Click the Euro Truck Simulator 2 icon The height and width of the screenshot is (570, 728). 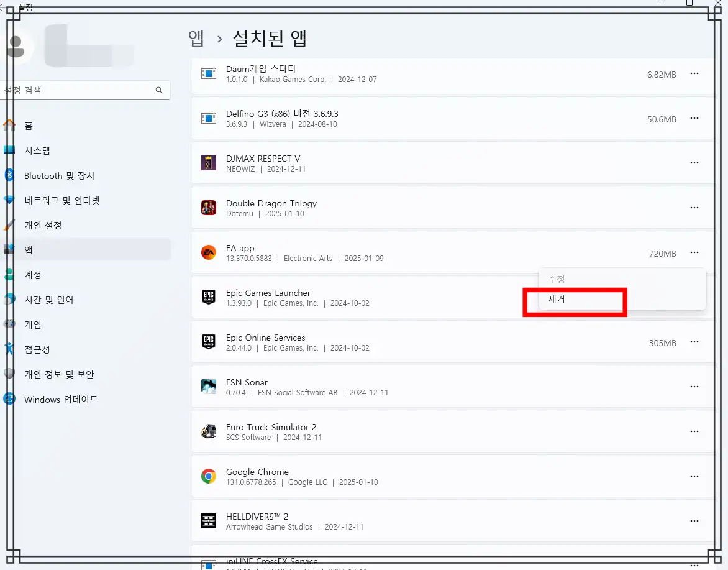coord(208,431)
